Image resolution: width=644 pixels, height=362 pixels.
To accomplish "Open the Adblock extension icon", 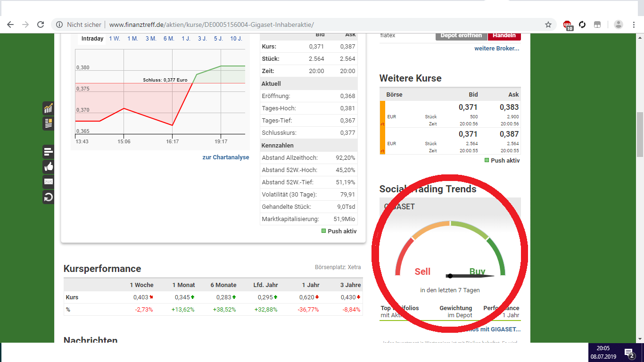I will [568, 25].
